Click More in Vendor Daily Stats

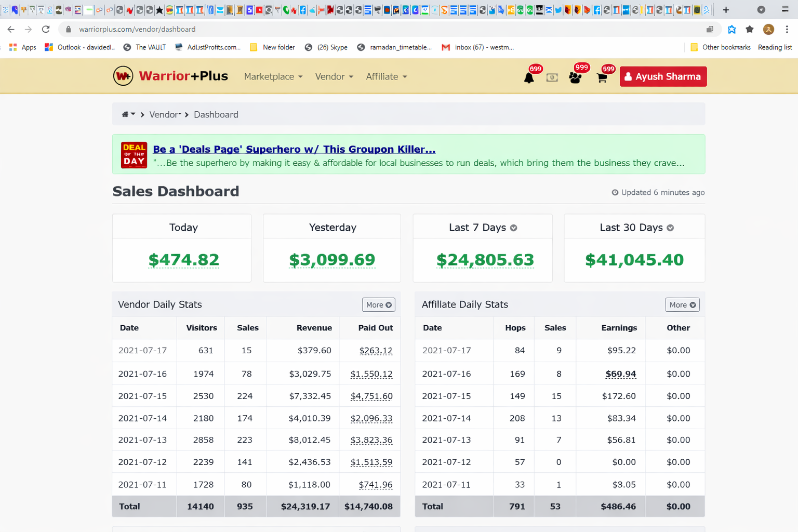[378, 304]
